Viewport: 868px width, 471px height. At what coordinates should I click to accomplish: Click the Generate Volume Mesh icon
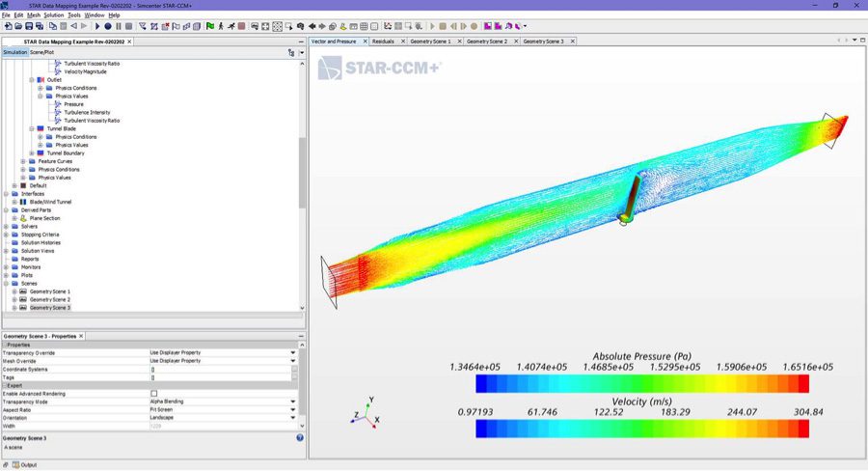coord(197,26)
